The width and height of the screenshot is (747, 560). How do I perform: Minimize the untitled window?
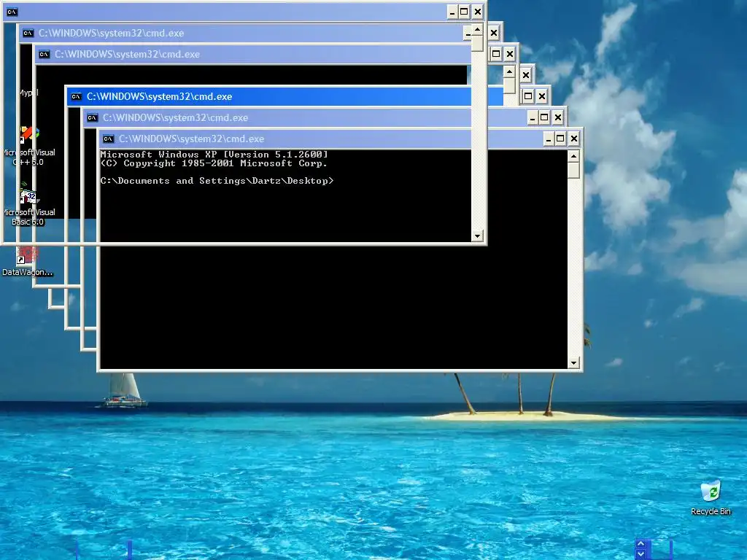coord(452,12)
